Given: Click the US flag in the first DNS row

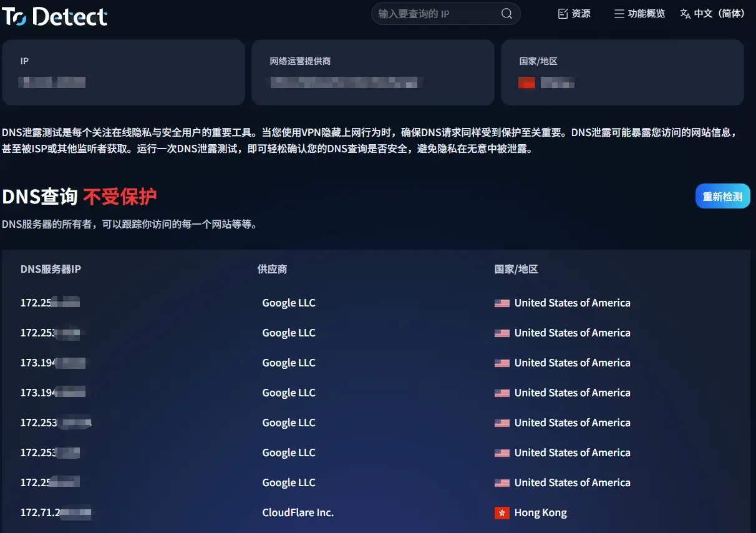Looking at the screenshot, I should 502,303.
